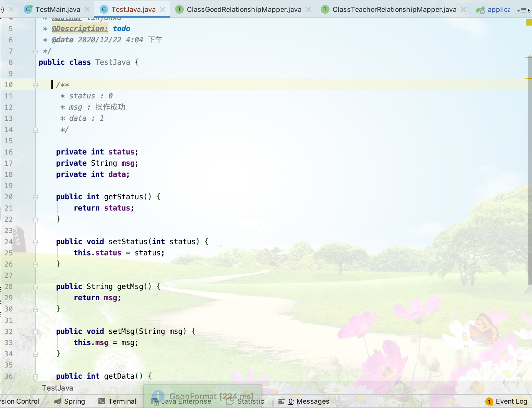Click 'return status;' statement
Viewport: 532px width, 408px height.
tap(104, 208)
